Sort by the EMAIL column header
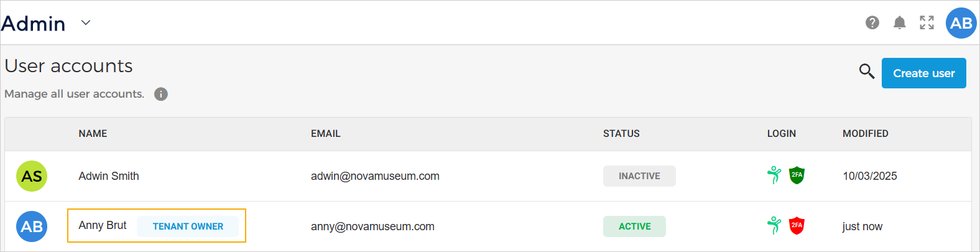 coord(325,134)
